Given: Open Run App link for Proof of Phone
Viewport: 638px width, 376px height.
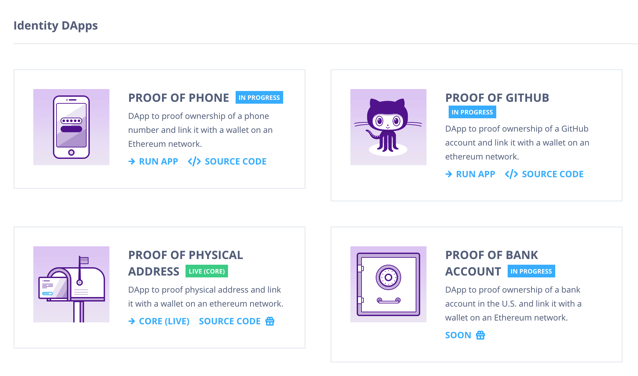Looking at the screenshot, I should (x=158, y=162).
